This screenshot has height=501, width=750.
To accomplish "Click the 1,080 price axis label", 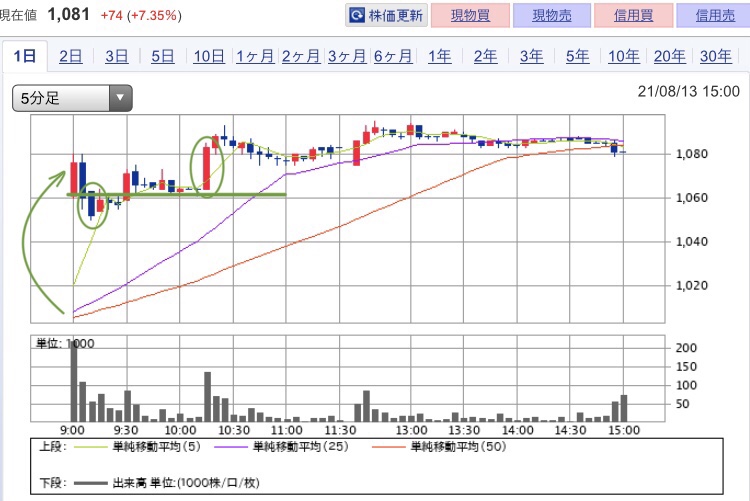I will point(692,154).
